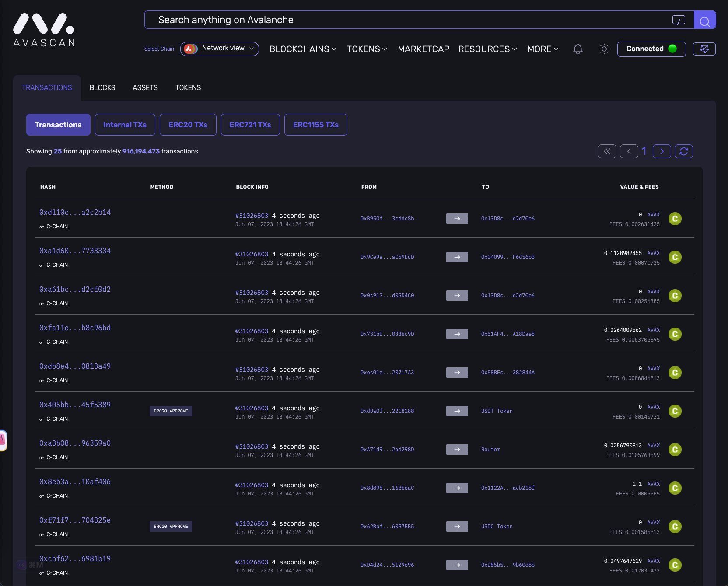Toggle the light theme sun icon
Screen dimensions: 728x586
click(604, 49)
